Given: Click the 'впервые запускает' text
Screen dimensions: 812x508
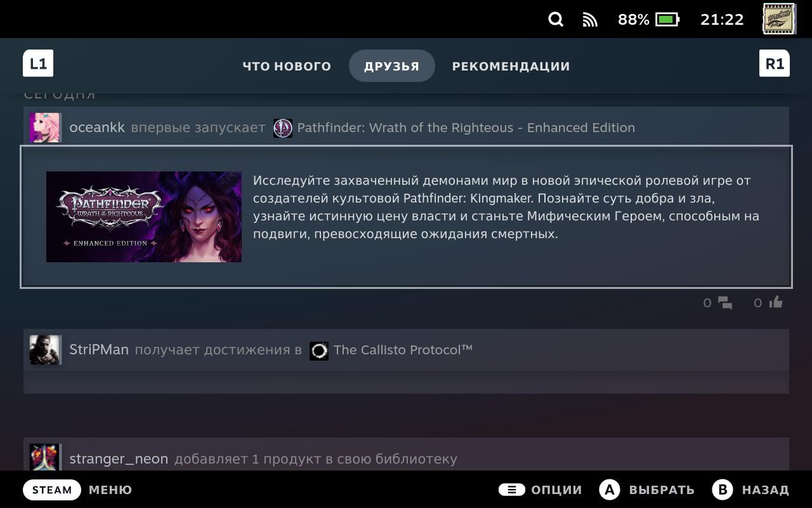Looking at the screenshot, I should pyautogui.click(x=198, y=128).
